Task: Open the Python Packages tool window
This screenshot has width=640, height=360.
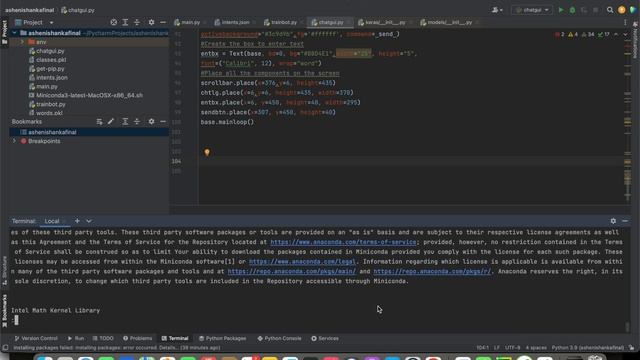Action: click(x=222, y=338)
